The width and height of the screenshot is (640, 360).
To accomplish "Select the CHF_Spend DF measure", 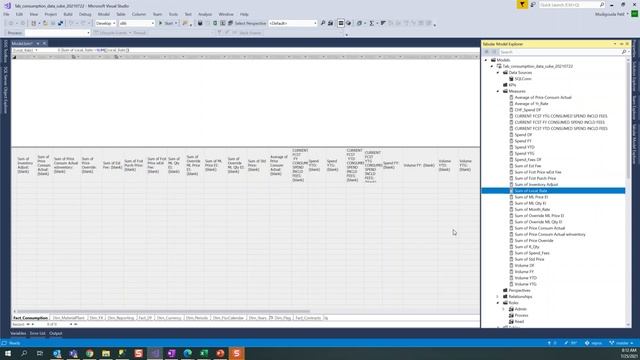I will click(527, 110).
